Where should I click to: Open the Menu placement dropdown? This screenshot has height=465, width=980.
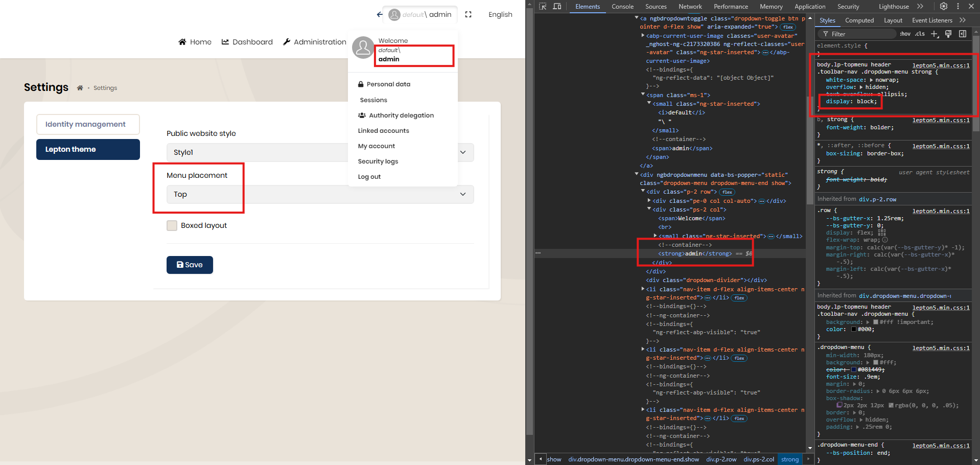[320, 194]
